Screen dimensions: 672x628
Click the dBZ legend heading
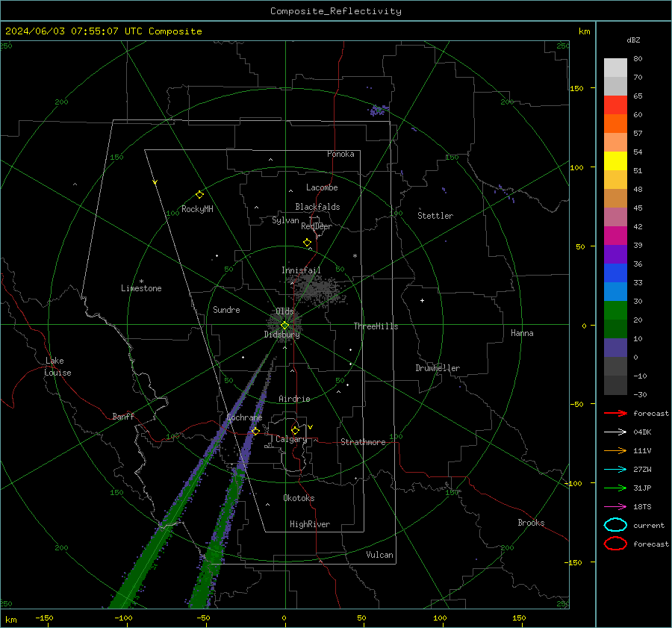click(633, 40)
